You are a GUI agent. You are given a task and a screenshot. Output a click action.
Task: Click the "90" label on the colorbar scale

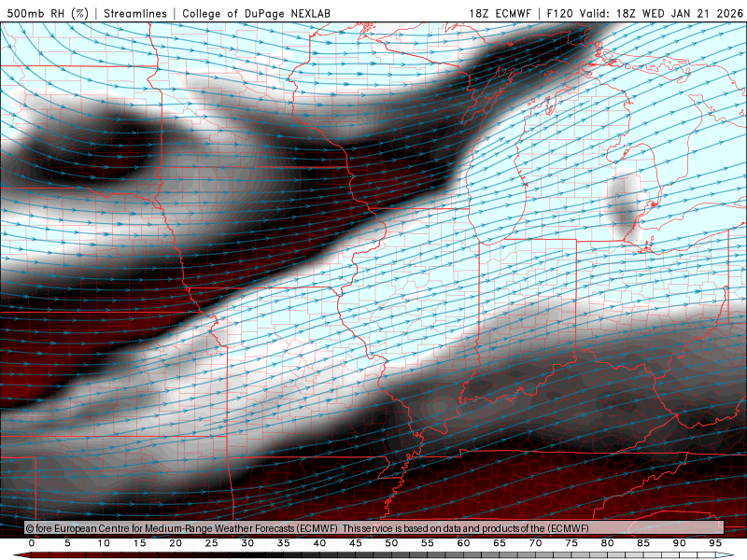point(680,543)
